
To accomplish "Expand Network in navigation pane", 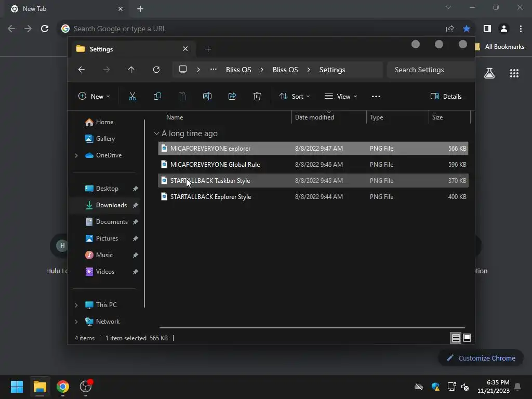I will [x=76, y=322].
